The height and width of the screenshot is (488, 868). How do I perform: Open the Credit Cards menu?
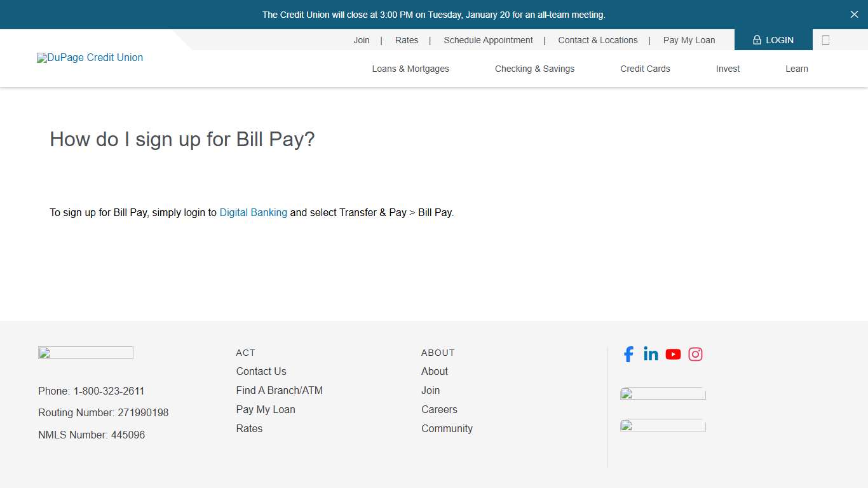tap(645, 69)
